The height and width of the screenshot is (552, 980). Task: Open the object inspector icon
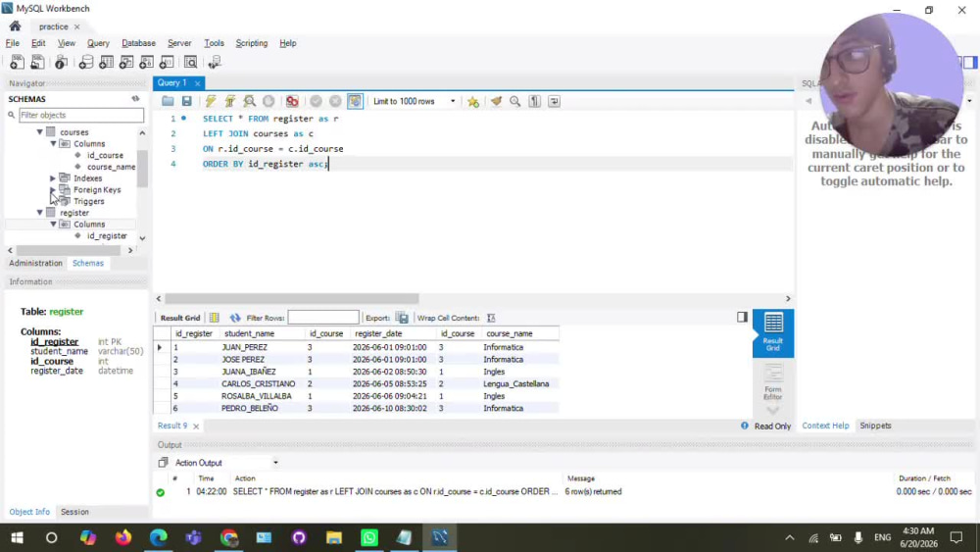pos(61,62)
